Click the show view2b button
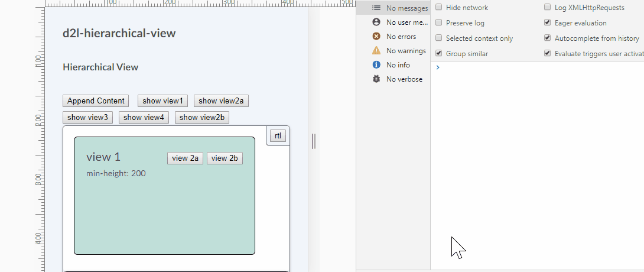Screen dimensions: 644x272 pos(202,117)
